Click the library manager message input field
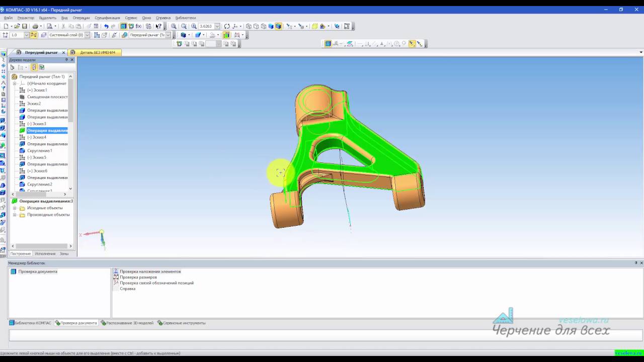 point(326,335)
